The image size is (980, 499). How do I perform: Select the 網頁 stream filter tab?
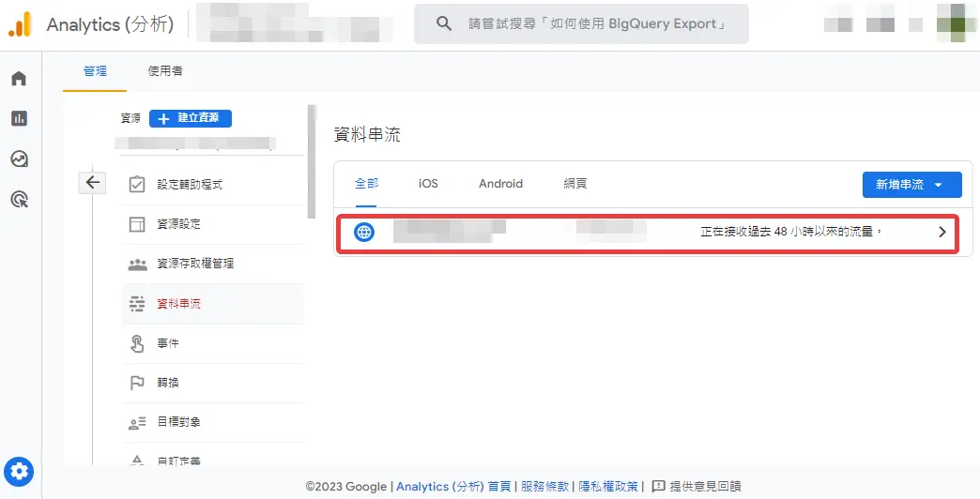(x=575, y=184)
